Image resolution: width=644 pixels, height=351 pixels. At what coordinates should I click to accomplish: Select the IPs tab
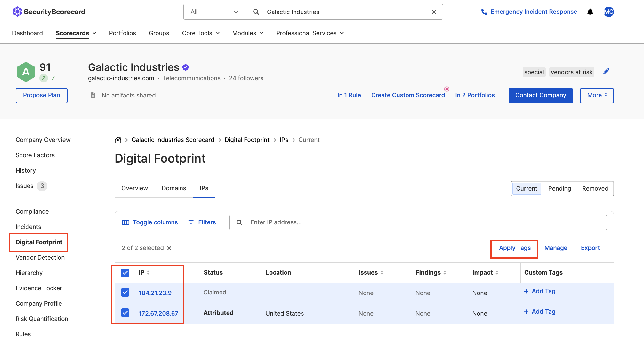pyautogui.click(x=204, y=188)
